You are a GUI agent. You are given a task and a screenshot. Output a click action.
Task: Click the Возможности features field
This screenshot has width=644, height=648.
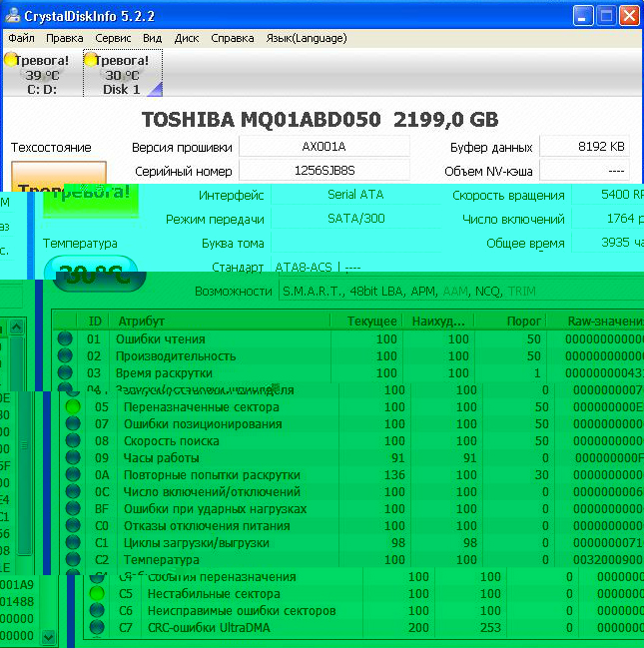461,291
